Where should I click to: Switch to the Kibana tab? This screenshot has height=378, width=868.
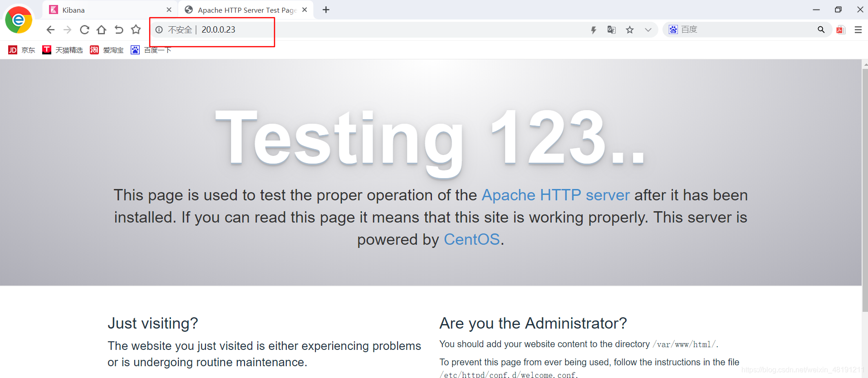110,10
